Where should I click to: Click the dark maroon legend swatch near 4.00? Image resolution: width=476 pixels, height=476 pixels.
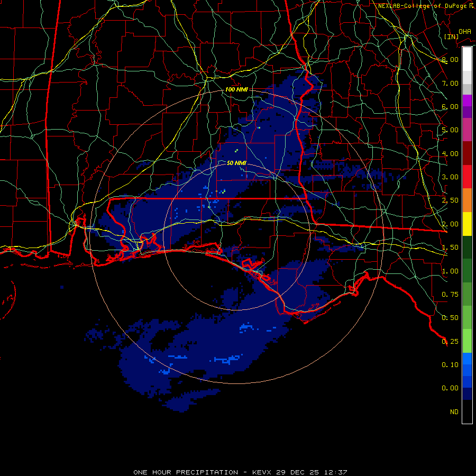[467, 153]
